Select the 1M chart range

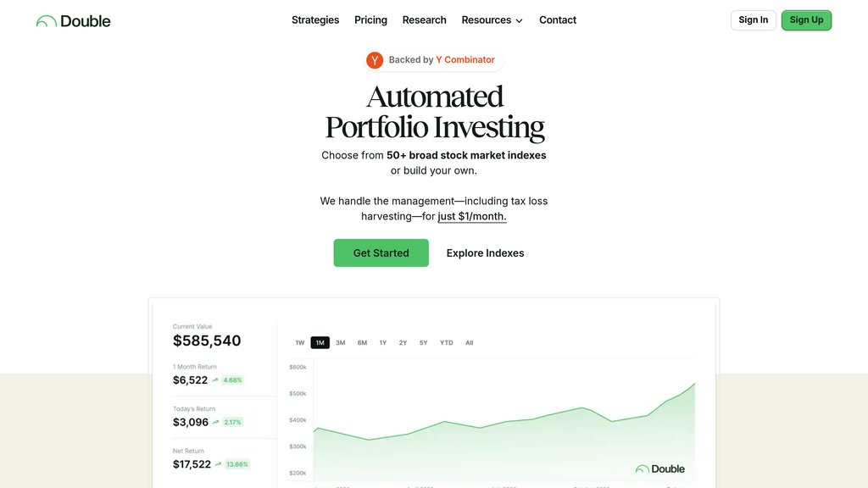[320, 343]
